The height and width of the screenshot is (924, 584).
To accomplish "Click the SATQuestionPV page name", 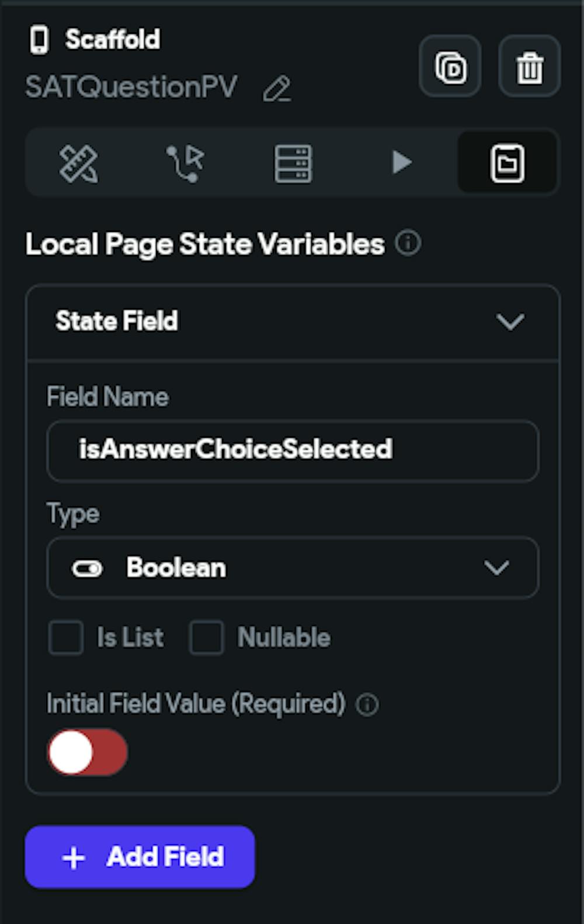I will point(131,88).
